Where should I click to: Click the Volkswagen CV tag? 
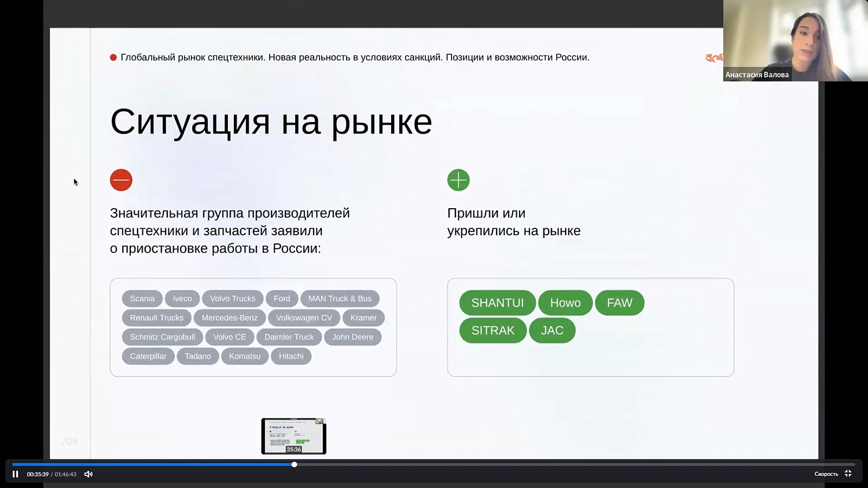pyautogui.click(x=304, y=317)
